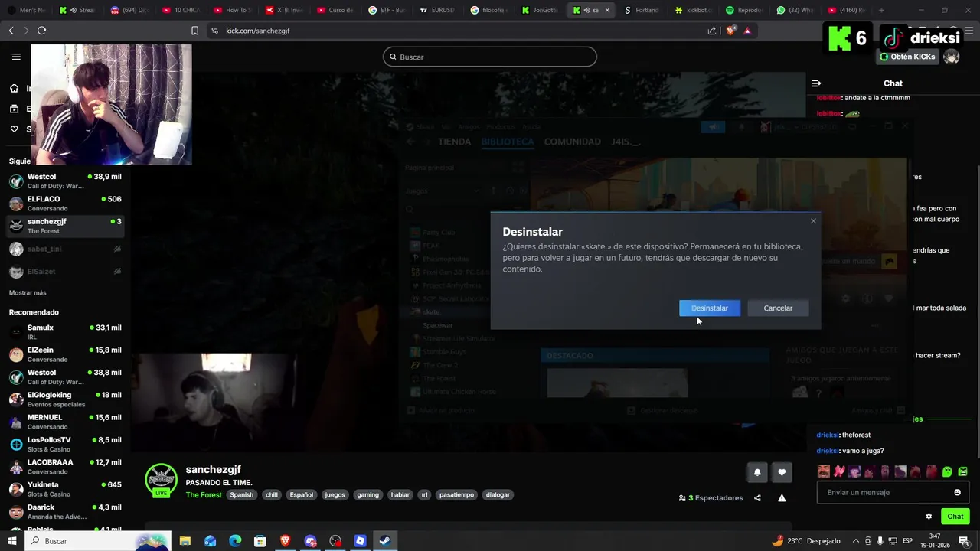Switch to the filosofia browser tab
Screen dimensions: 980x551
coord(488,10)
